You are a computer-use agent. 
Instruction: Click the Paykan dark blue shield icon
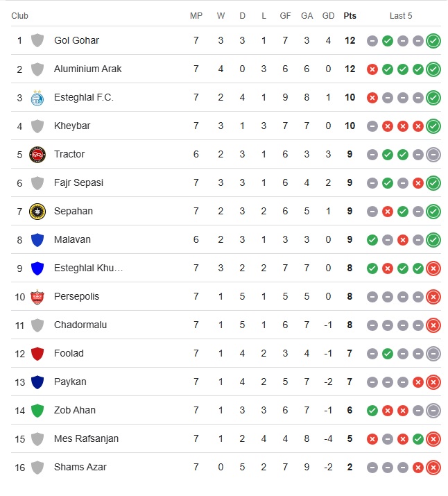(x=37, y=382)
